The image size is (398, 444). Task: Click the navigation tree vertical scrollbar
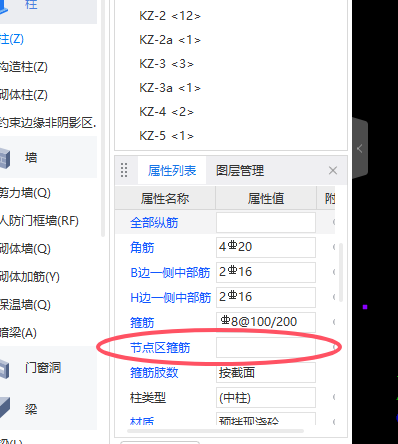click(x=103, y=118)
